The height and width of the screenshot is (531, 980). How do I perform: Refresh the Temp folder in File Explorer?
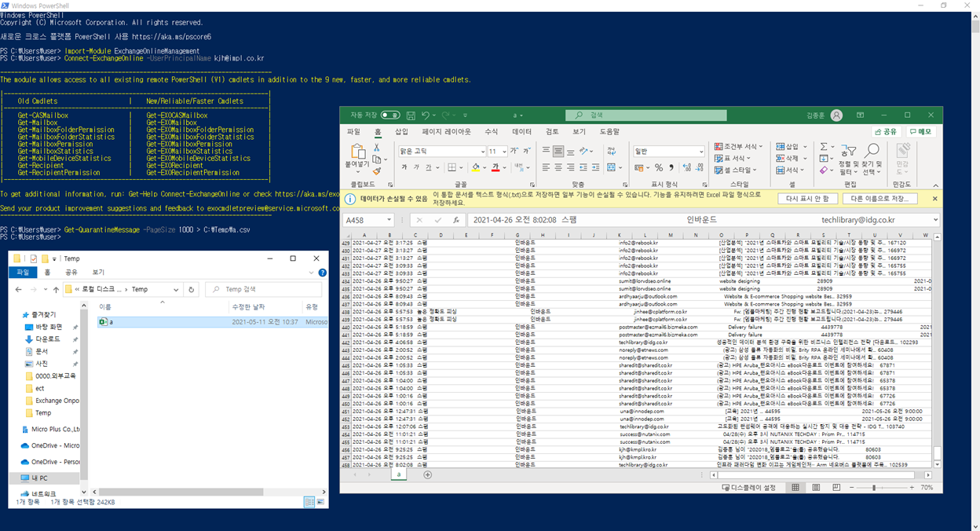pos(191,289)
